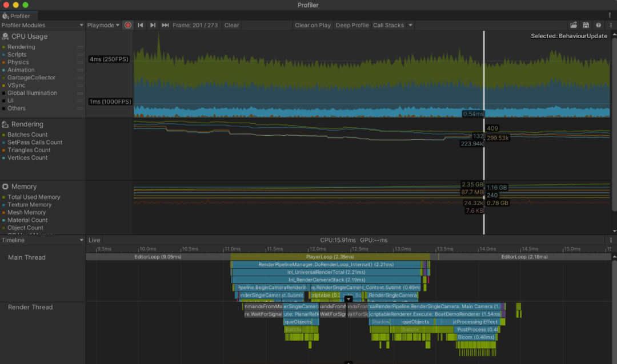Toggle the Batches Count series
Screen dimensions: 617x364
[3, 135]
